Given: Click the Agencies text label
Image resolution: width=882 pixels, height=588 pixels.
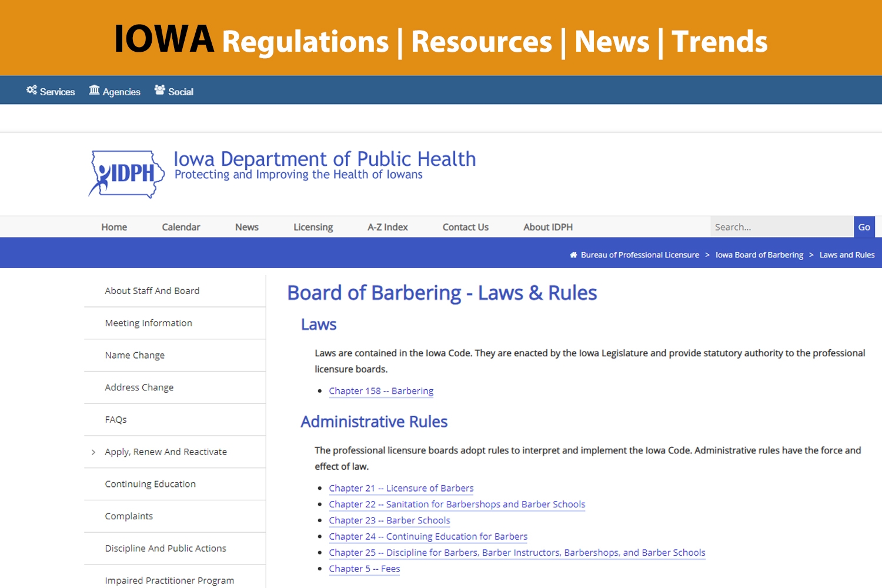Looking at the screenshot, I should (x=122, y=92).
